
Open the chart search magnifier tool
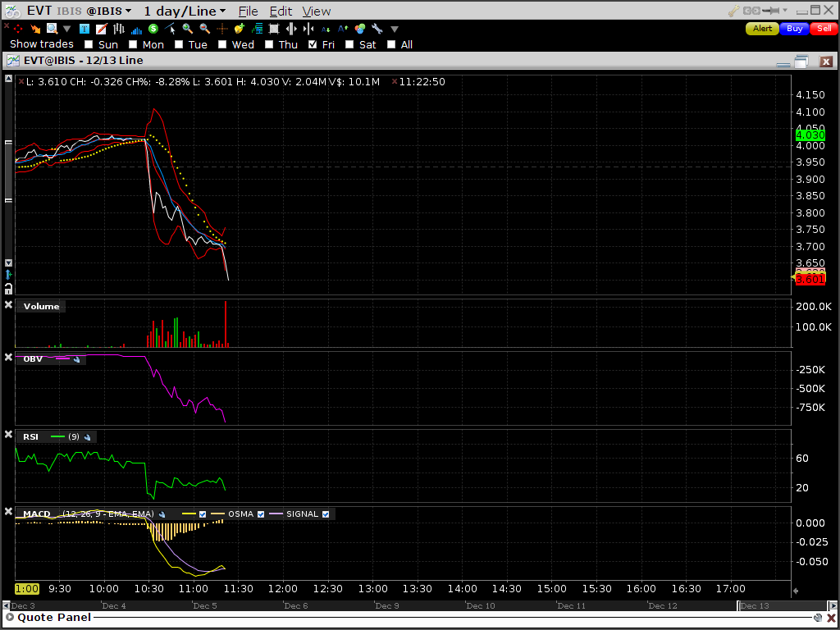pyautogui.click(x=52, y=29)
